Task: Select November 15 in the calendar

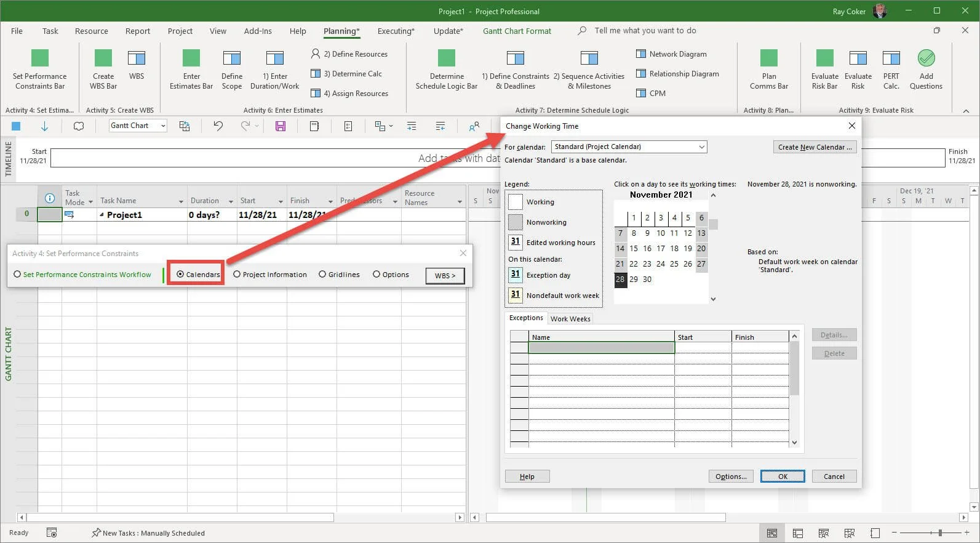Action: click(634, 249)
